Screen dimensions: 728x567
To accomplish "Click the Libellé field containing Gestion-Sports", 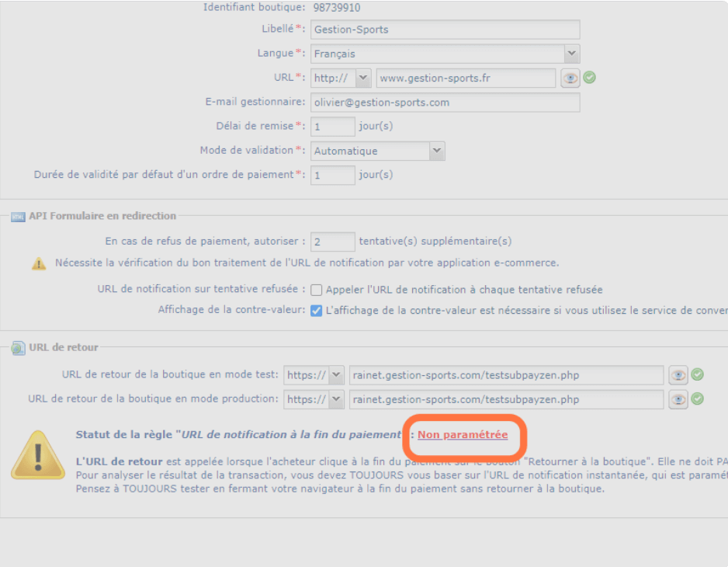I will (x=445, y=30).
